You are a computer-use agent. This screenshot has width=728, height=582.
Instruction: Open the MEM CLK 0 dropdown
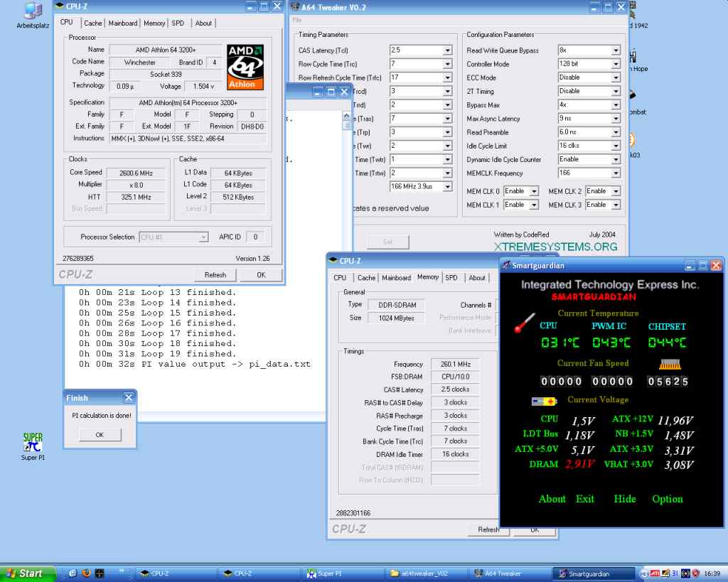[x=534, y=191]
